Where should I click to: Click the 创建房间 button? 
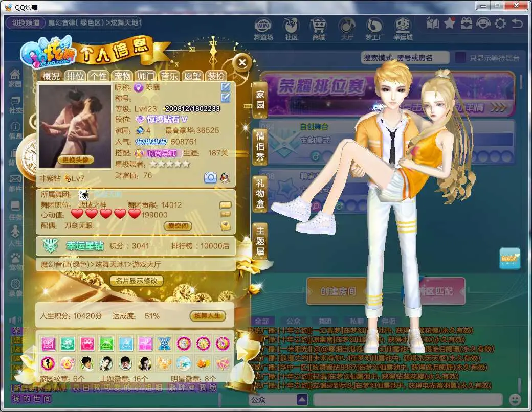(338, 291)
